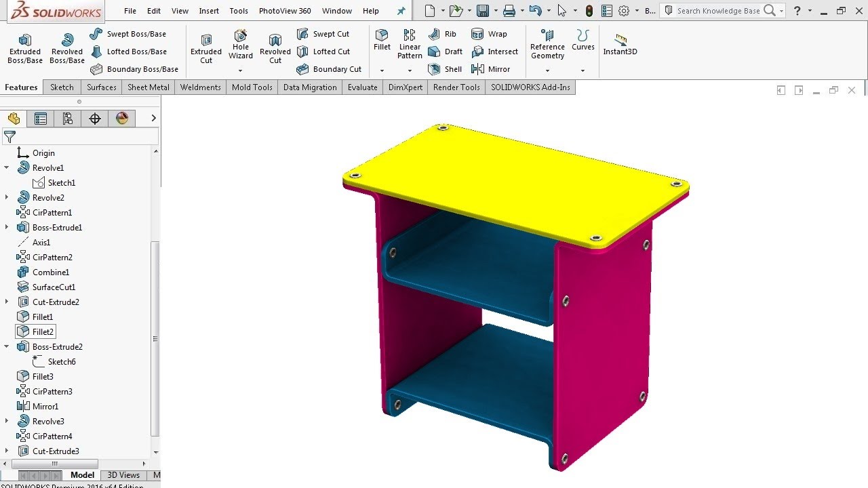Expand the Cut-Extrude2 feature node
868x488 pixels.
tap(7, 302)
